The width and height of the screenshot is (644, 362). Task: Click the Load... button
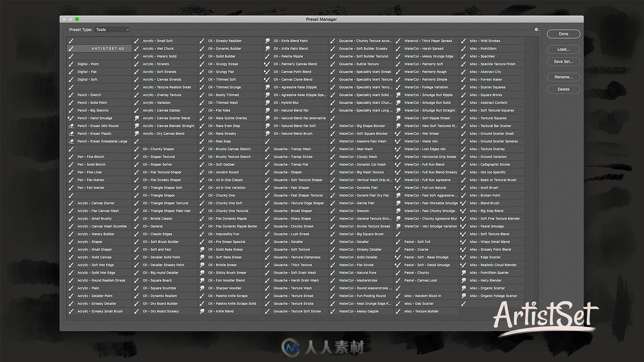point(563,49)
